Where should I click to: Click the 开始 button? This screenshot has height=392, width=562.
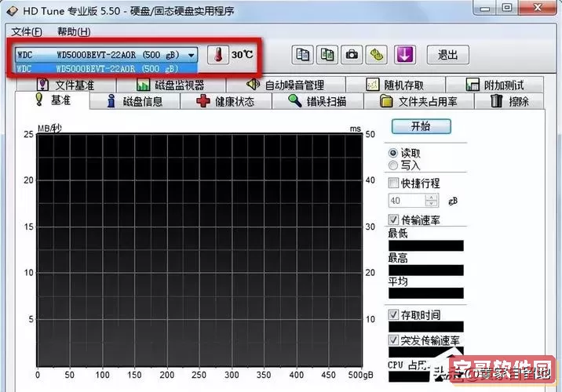[421, 126]
